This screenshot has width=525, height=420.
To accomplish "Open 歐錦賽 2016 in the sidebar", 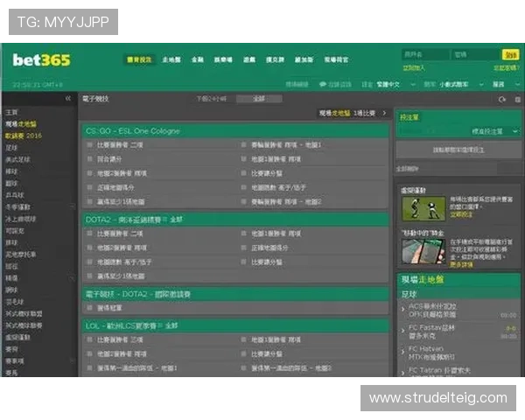I will 24,136.
